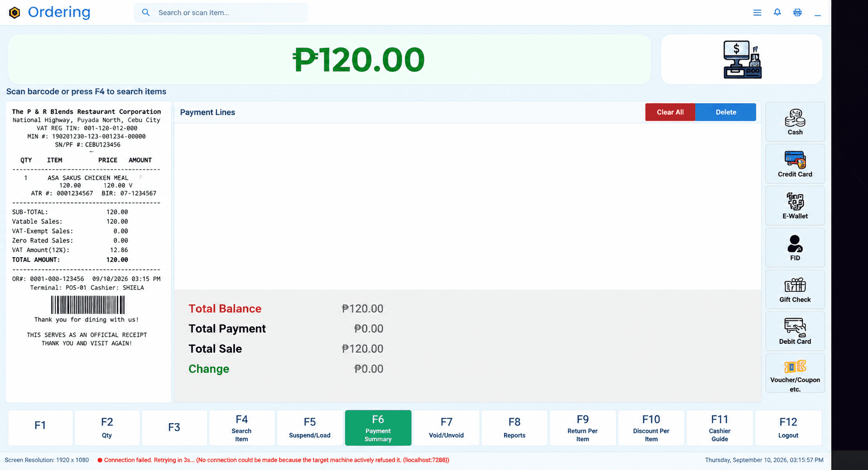Open the hamburger menu icon
Viewport: 868px width, 470px height.
(x=757, y=13)
